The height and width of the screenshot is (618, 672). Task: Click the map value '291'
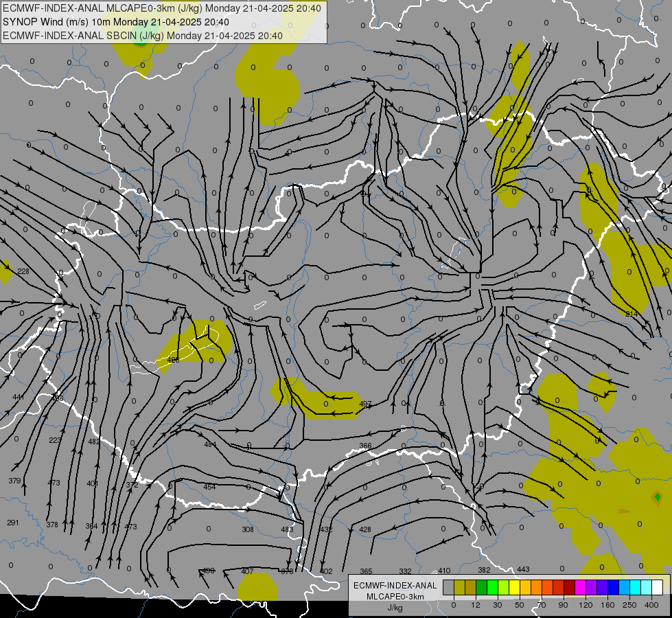(x=13, y=523)
